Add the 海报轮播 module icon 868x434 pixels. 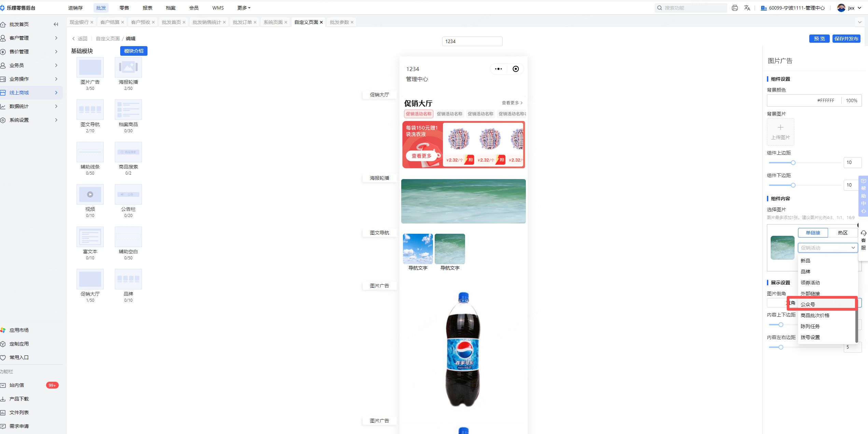pos(128,67)
